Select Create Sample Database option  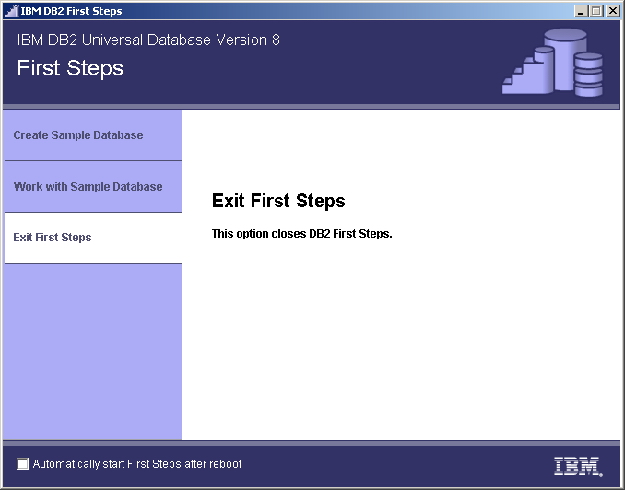pyautogui.click(x=93, y=135)
